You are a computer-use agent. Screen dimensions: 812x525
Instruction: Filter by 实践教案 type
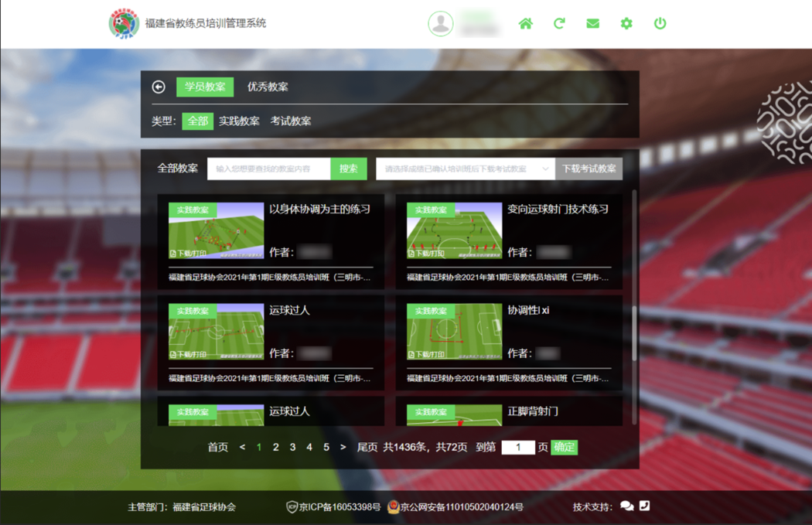tap(239, 121)
